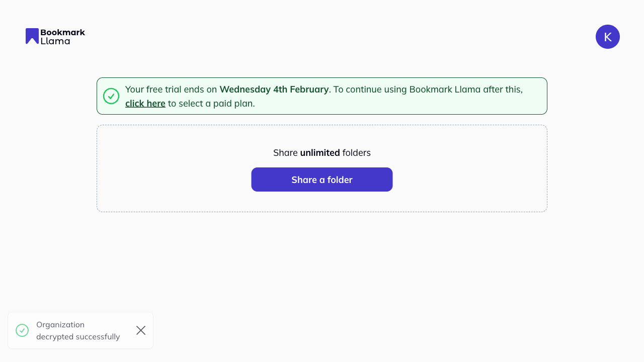Click the "to select a paid plan." text
This screenshot has height=362, width=644.
[211, 104]
